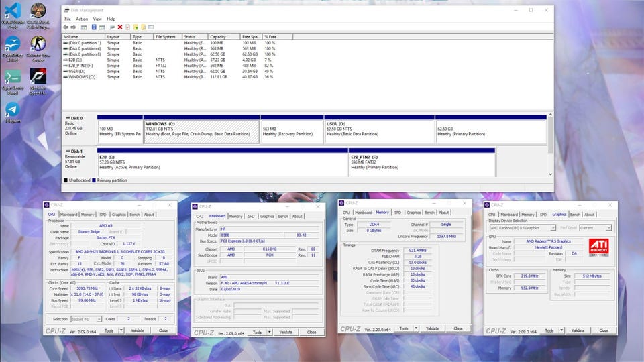The width and height of the screenshot is (644, 362).
Task: Sort by the % Free column header
Action: 278,36
